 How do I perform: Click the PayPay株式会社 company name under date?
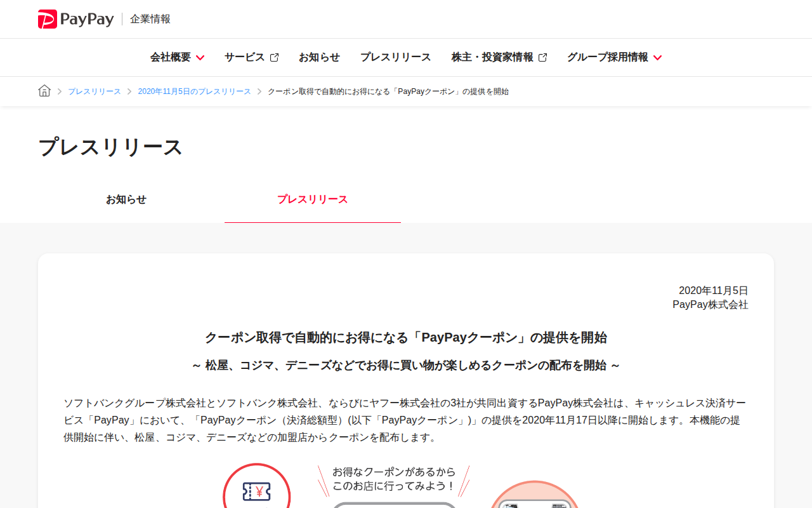pyautogui.click(x=710, y=305)
